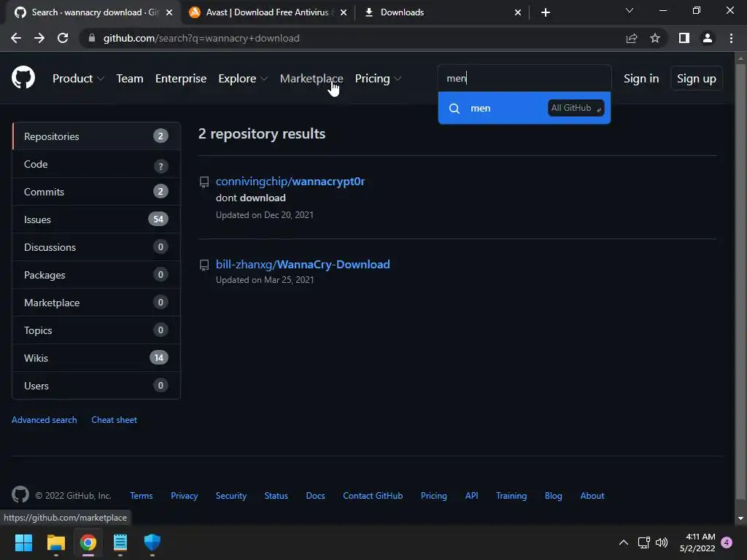Open Windows Security shield in taskbar
This screenshot has height=560, width=747.
(152, 542)
